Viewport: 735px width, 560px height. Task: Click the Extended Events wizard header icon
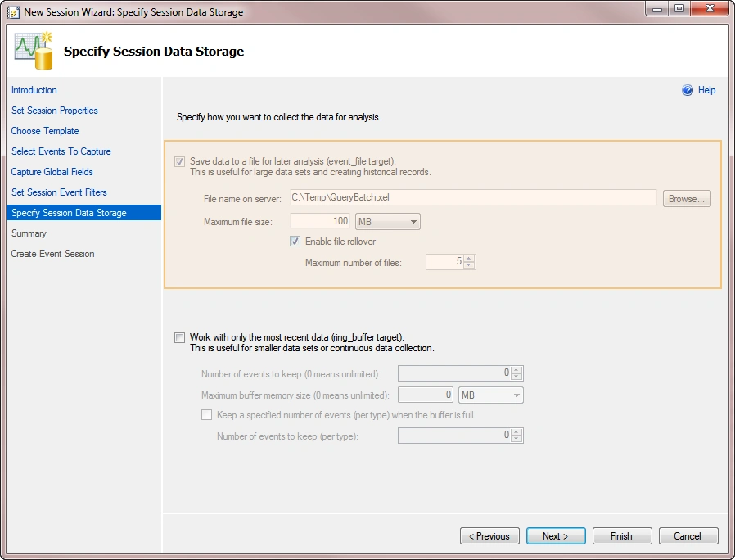(32, 49)
